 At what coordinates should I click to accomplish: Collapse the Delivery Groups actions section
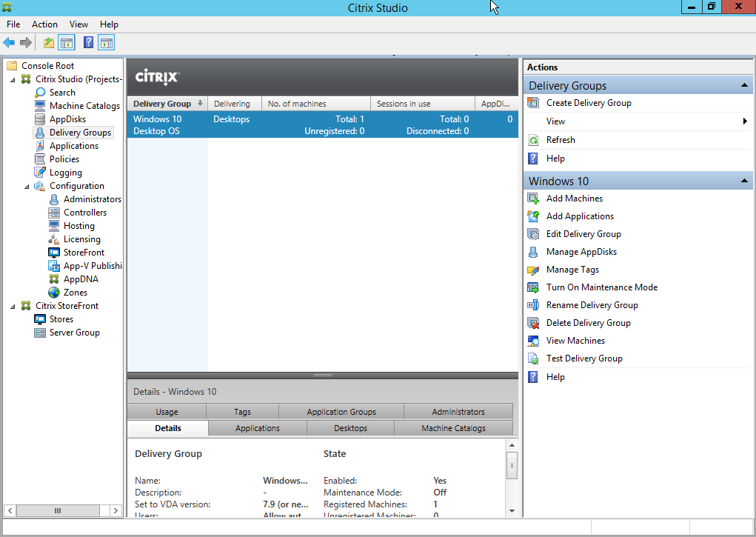pos(744,85)
